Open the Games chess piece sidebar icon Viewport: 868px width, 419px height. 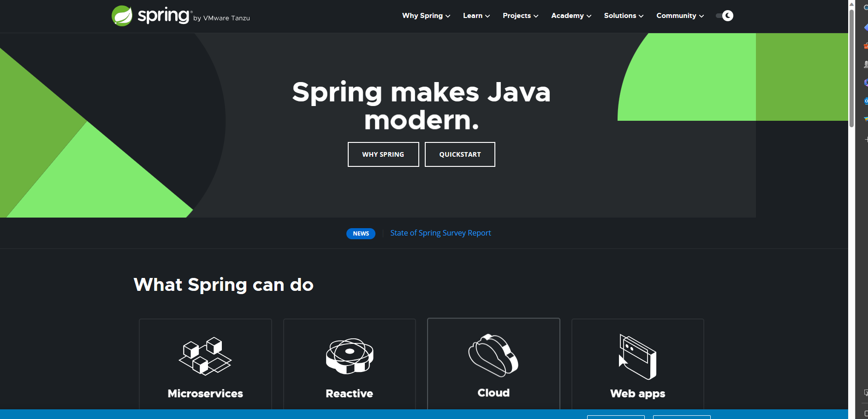(x=866, y=64)
